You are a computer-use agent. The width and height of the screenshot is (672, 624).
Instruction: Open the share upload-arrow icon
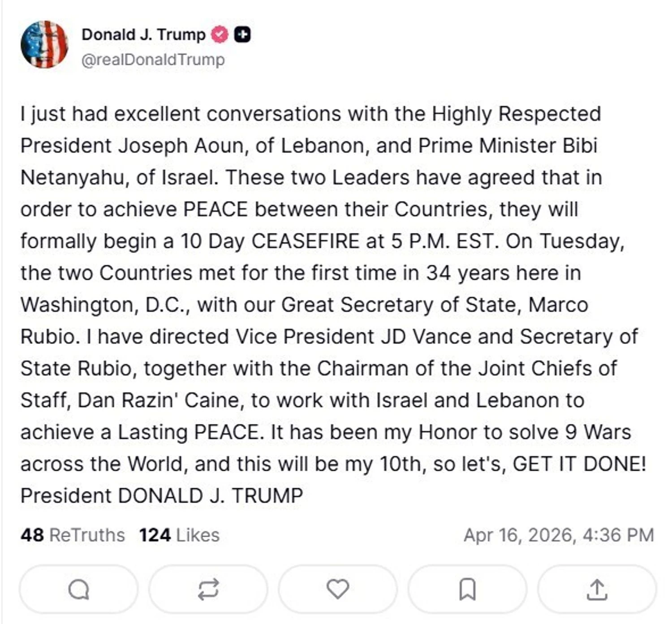coord(597,589)
